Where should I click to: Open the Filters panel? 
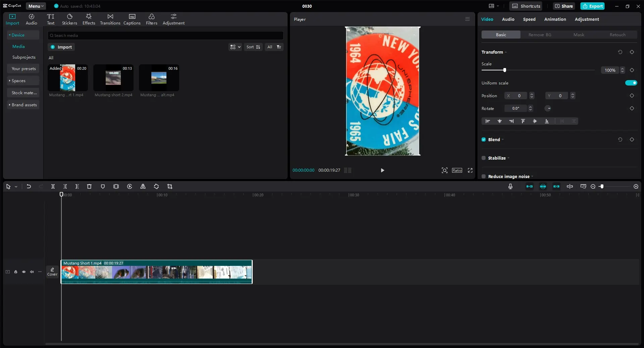point(151,19)
